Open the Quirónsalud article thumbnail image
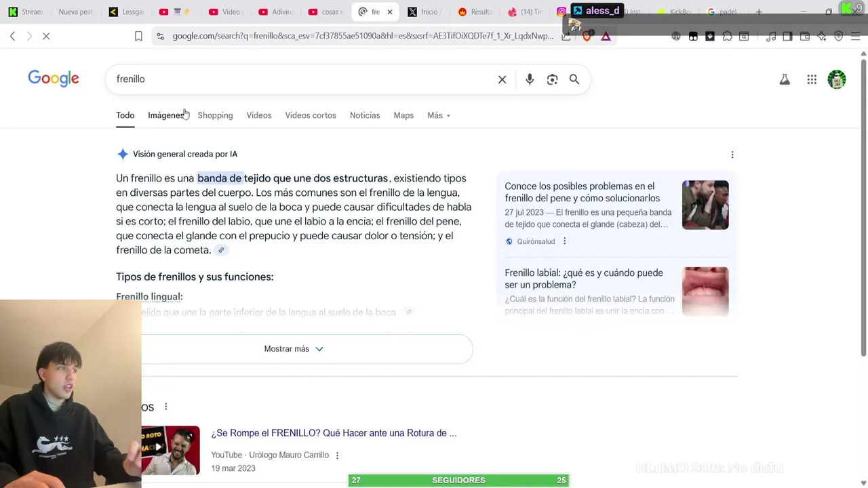 tap(705, 205)
